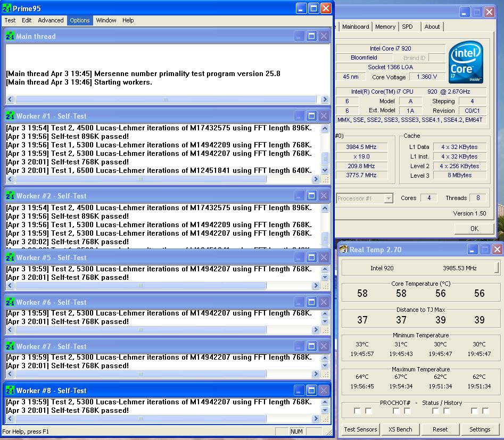The width and height of the screenshot is (504, 440).
Task: Toggle second core's PROCHOT# history checkbox
Action: (407, 411)
